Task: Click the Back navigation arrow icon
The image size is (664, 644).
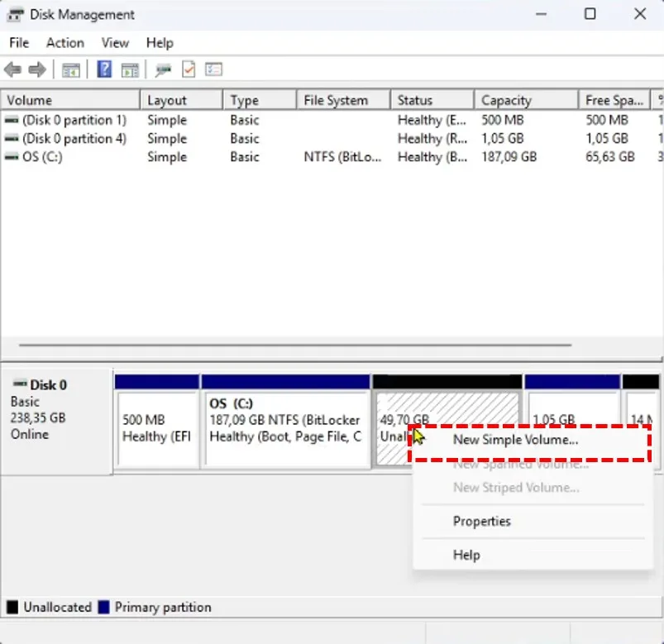Action: click(x=12, y=69)
